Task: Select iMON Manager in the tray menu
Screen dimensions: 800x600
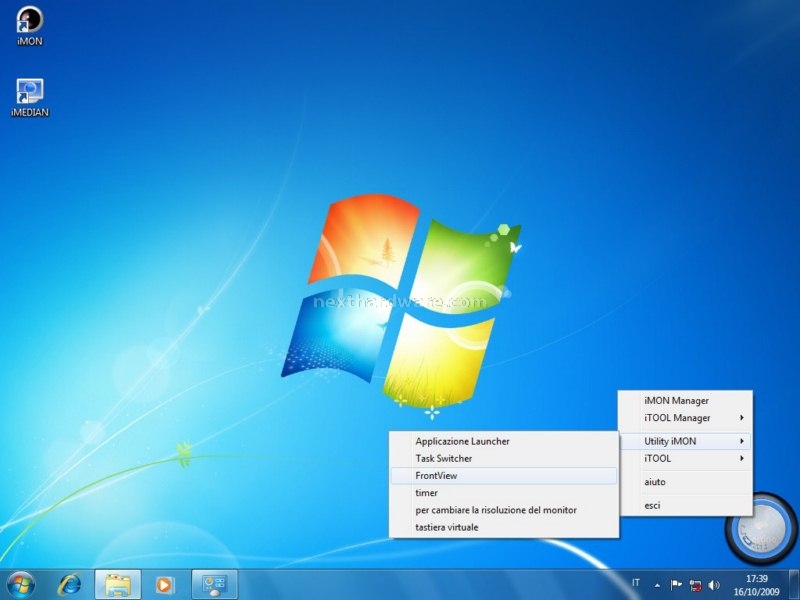Action: (685, 401)
